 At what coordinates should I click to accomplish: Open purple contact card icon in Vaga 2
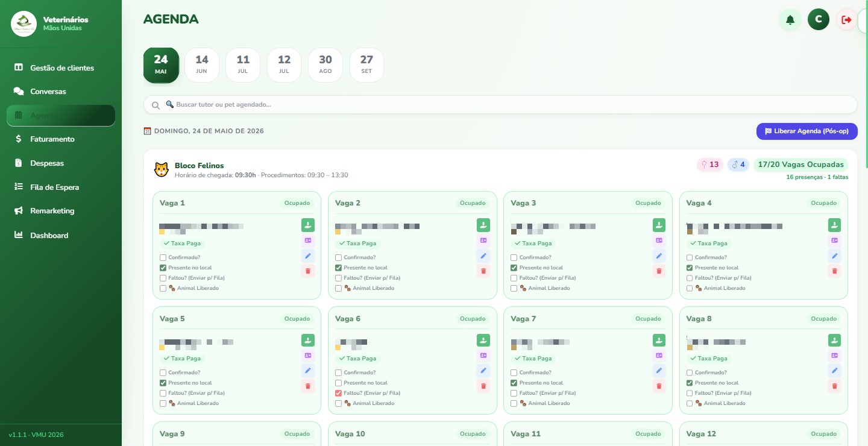pyautogui.click(x=483, y=240)
